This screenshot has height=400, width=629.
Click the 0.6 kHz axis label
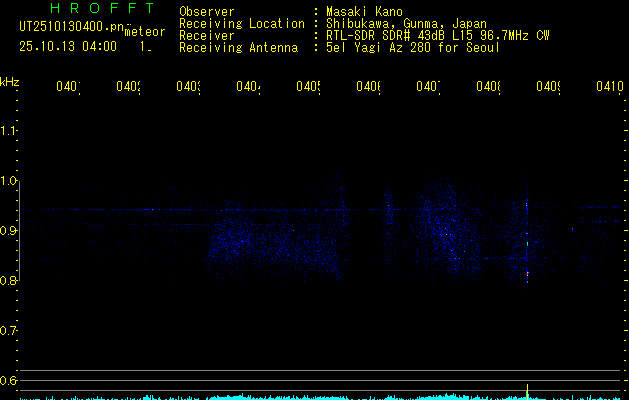point(8,380)
